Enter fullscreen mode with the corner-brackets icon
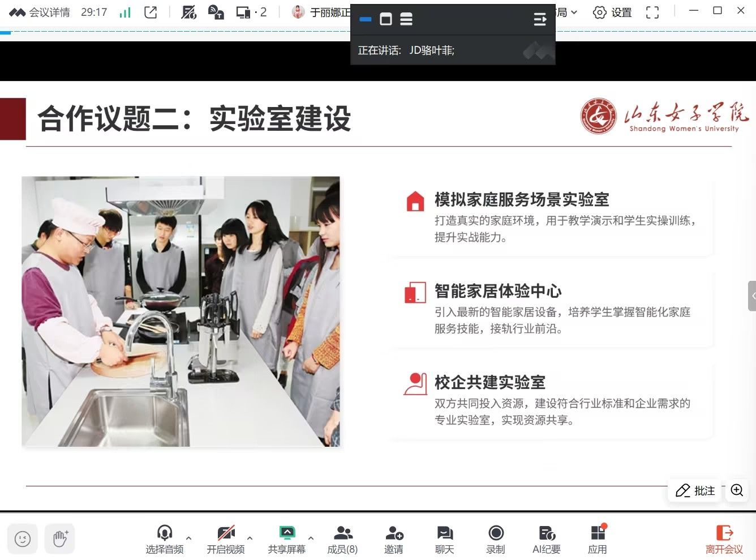The height and width of the screenshot is (560, 756). pyautogui.click(x=652, y=12)
